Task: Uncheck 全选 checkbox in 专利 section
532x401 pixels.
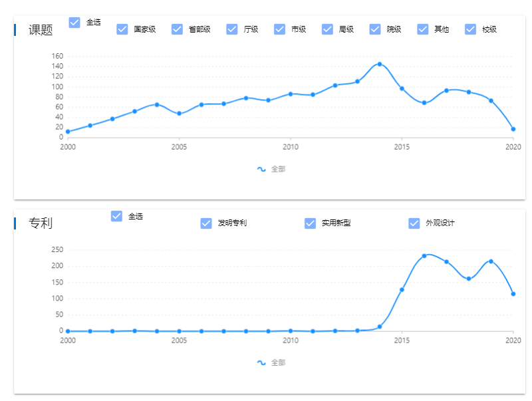Action: coord(117,216)
